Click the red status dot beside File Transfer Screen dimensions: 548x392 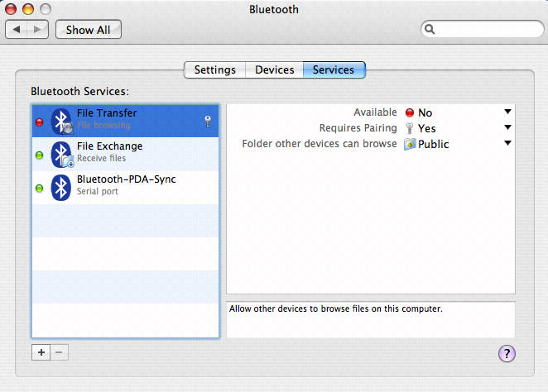tap(40, 122)
